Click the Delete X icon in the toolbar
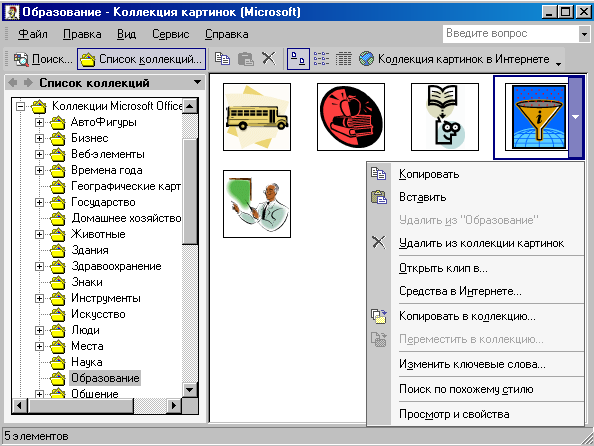 click(269, 59)
